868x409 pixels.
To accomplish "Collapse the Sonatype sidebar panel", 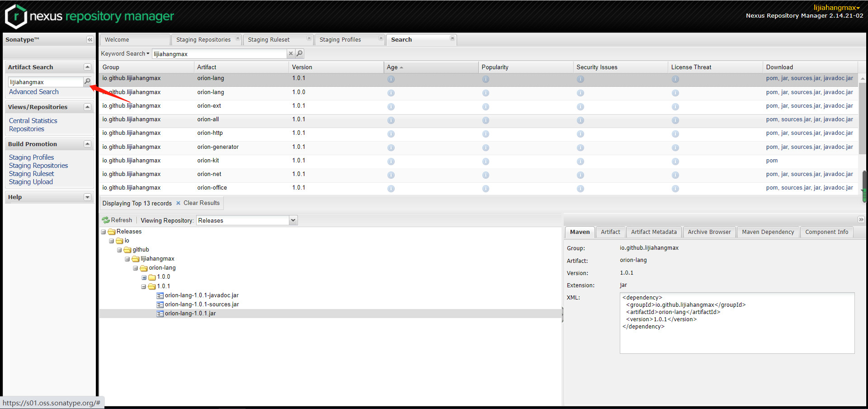I will 90,40.
